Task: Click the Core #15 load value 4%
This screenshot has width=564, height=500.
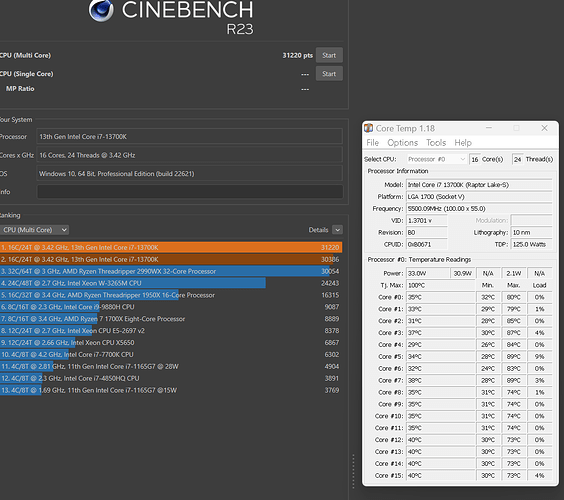Action: click(x=540, y=475)
